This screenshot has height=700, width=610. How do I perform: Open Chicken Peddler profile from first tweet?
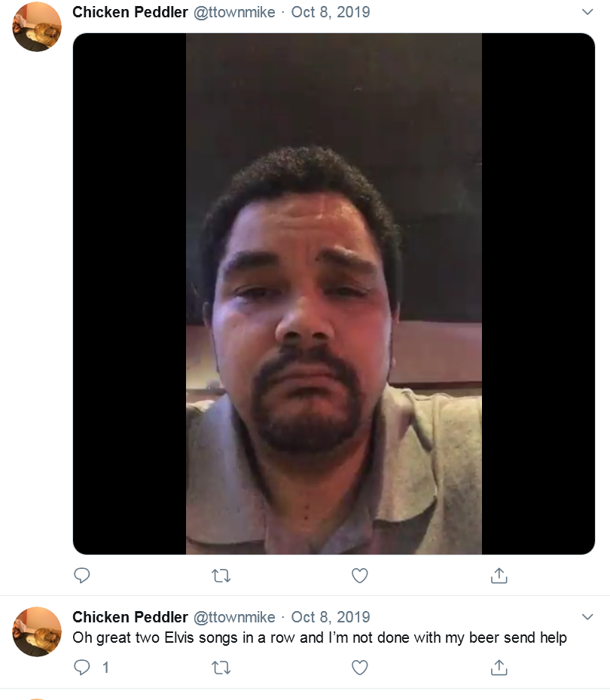click(x=130, y=12)
